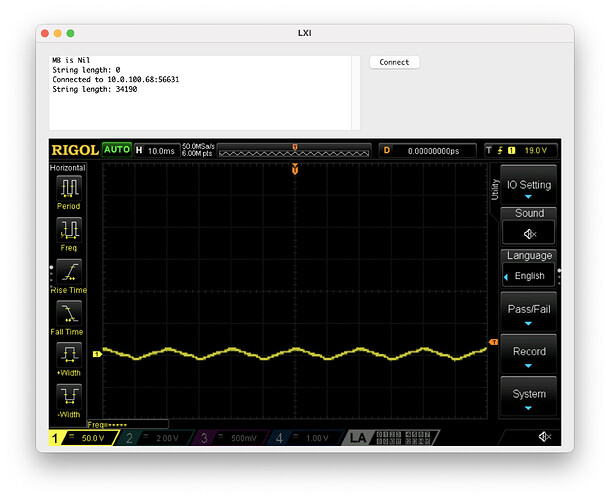Click the Freq measurement result readout
The height and width of the screenshot is (500, 610).
click(128, 424)
